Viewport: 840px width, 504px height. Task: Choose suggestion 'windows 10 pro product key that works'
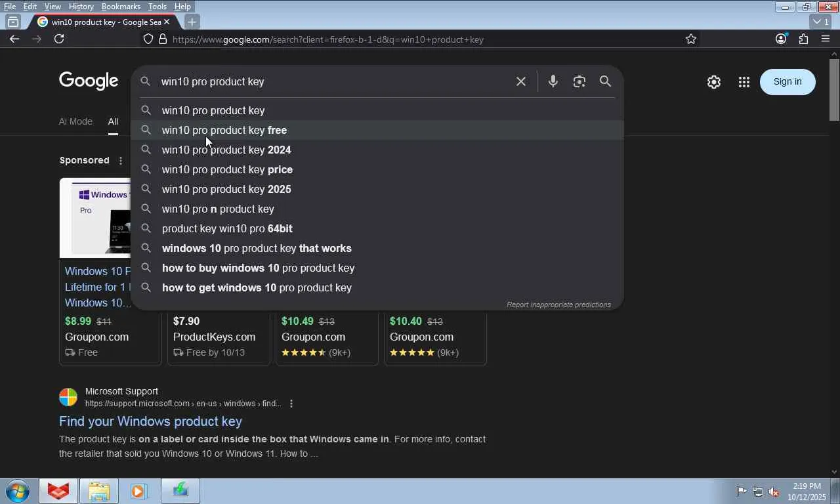click(377, 248)
